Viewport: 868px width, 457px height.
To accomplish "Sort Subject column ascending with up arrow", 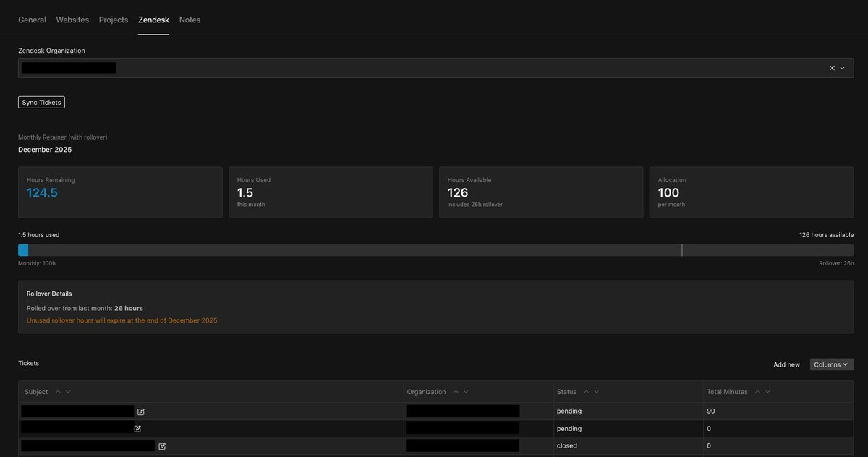I will (x=58, y=392).
